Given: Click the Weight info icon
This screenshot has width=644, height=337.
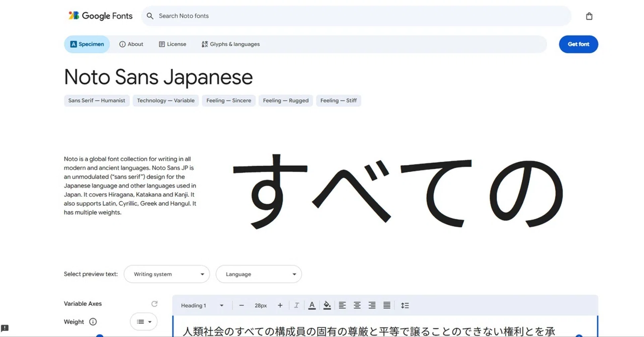Looking at the screenshot, I should click(x=93, y=322).
